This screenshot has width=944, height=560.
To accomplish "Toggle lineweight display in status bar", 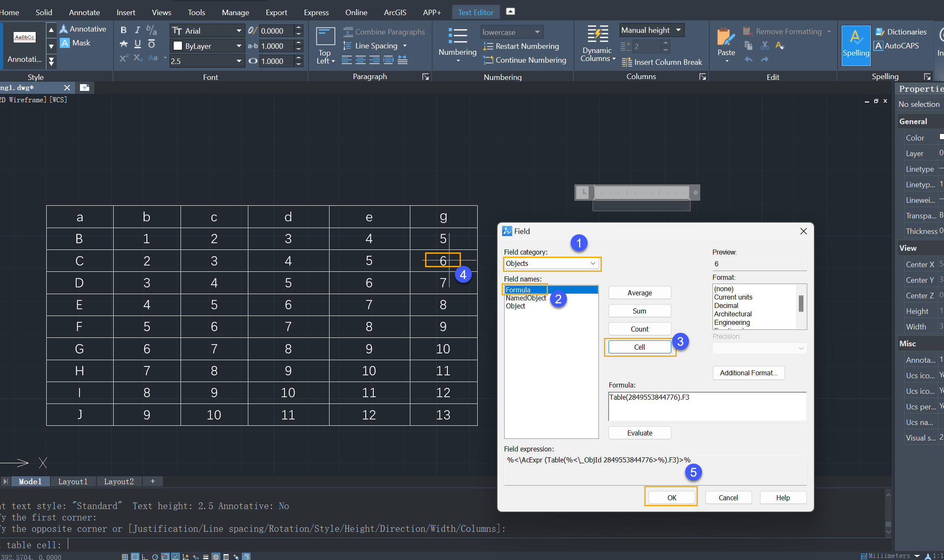I will 206,557.
